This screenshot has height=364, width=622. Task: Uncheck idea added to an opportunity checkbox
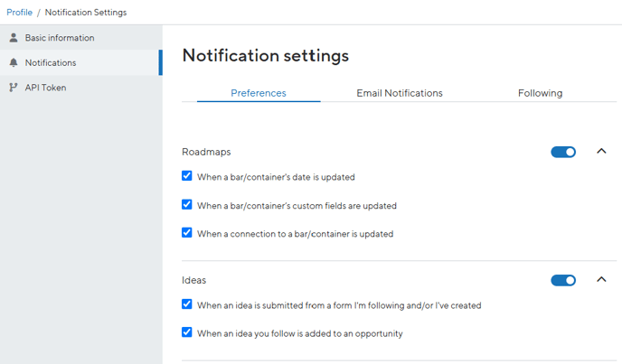click(x=187, y=332)
